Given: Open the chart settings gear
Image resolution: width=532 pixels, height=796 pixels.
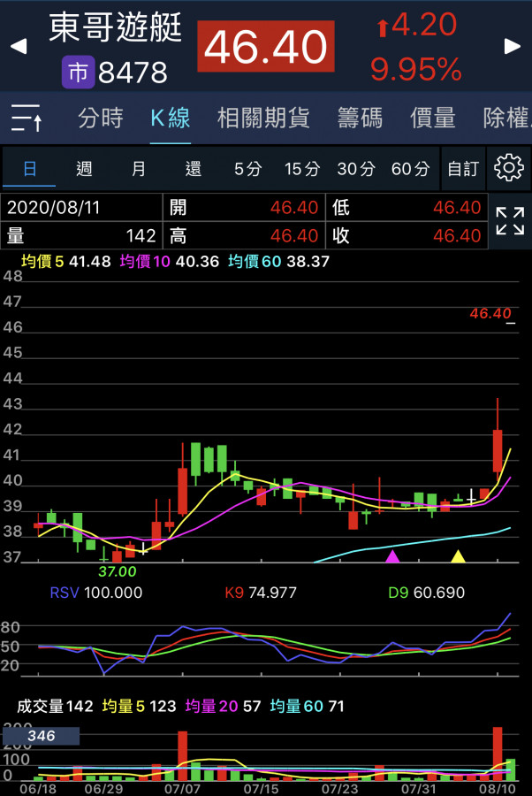Looking at the screenshot, I should pyautogui.click(x=508, y=168).
